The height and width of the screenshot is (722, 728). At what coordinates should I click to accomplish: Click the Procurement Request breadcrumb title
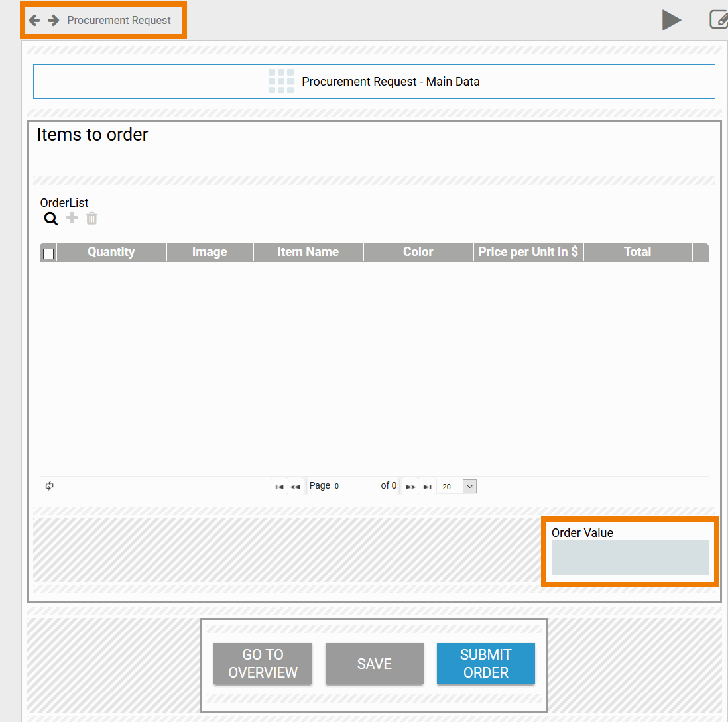[119, 21]
